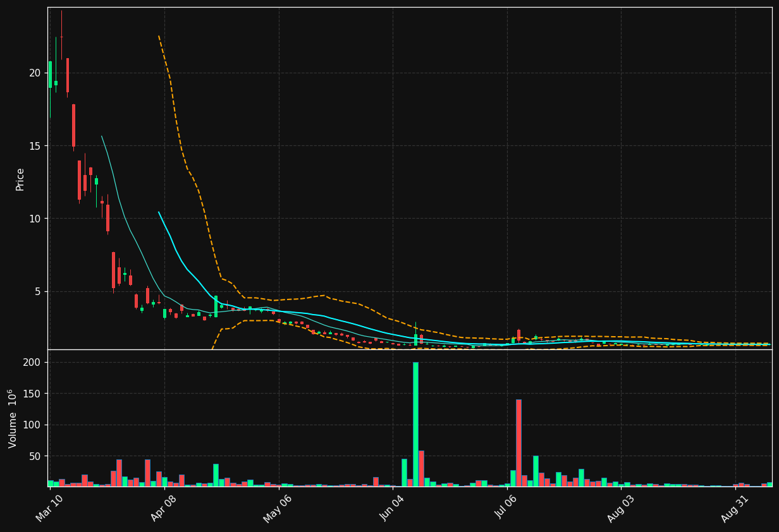Click the price axis value 20
The width and height of the screenshot is (779, 532).
click(35, 73)
